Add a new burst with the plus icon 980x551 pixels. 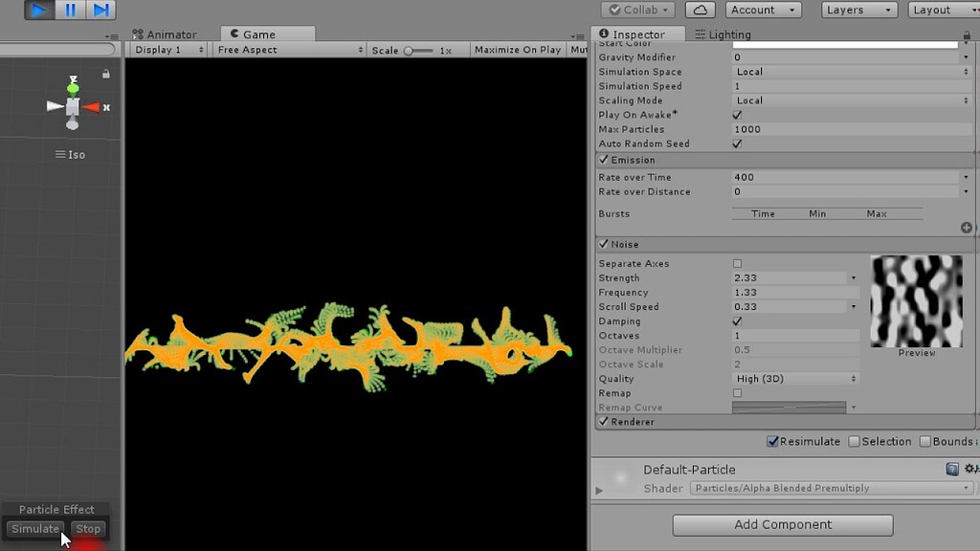click(x=966, y=228)
